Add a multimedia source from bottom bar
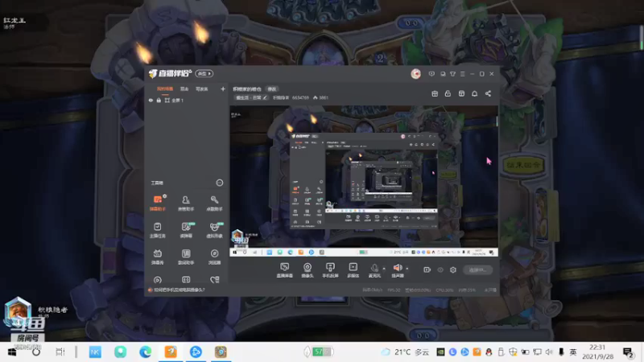Image resolution: width=644 pixels, height=362 pixels. tap(353, 270)
